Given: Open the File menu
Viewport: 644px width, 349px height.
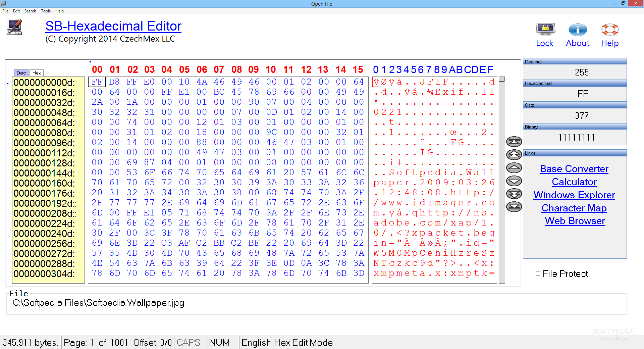Looking at the screenshot, I should [5, 11].
